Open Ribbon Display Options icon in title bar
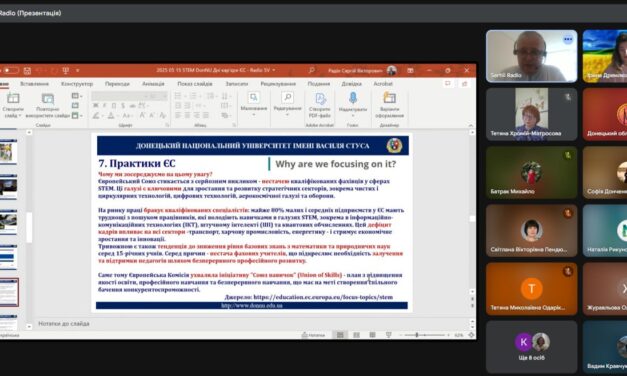Image resolution: width=627 pixels, height=376 pixels. coord(410,70)
